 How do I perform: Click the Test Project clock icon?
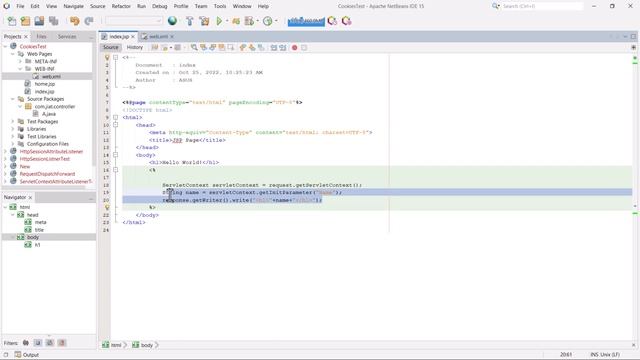(267, 21)
